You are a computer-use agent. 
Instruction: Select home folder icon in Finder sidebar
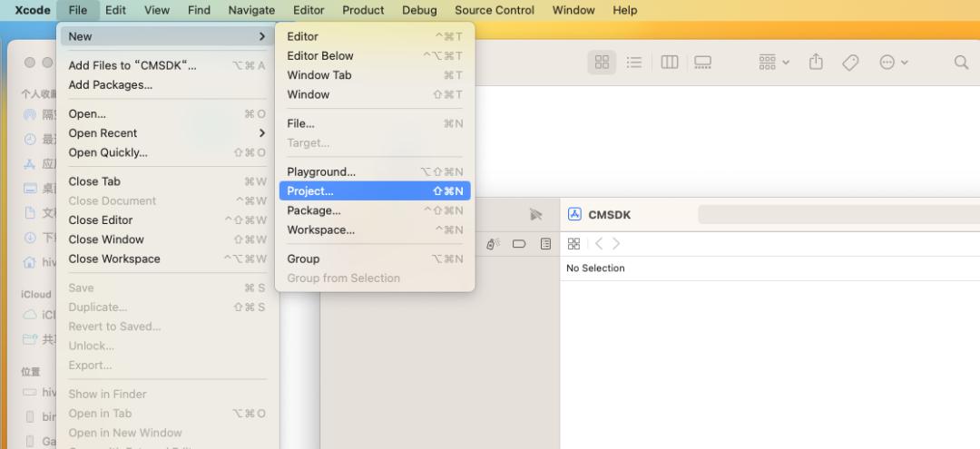click(x=30, y=262)
